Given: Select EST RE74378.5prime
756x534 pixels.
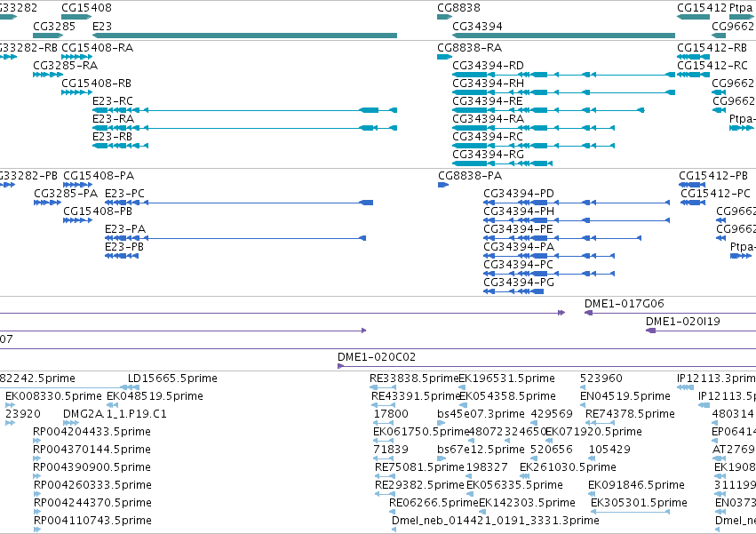Looking at the screenshot, I should pyautogui.click(x=630, y=414).
